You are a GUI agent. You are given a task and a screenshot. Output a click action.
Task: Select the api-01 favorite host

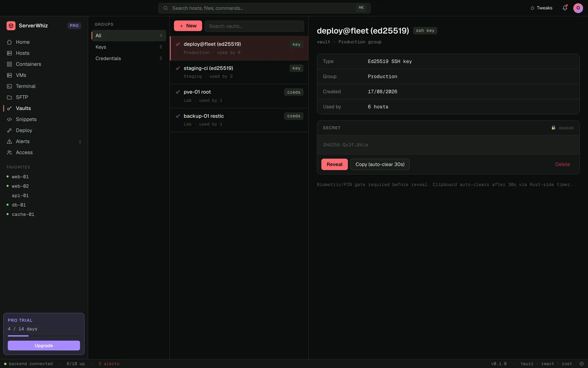(x=44, y=195)
